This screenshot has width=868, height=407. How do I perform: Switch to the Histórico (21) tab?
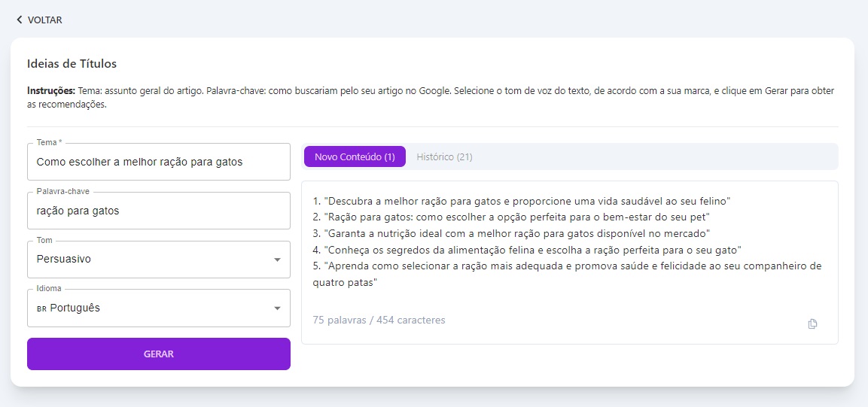pos(444,156)
